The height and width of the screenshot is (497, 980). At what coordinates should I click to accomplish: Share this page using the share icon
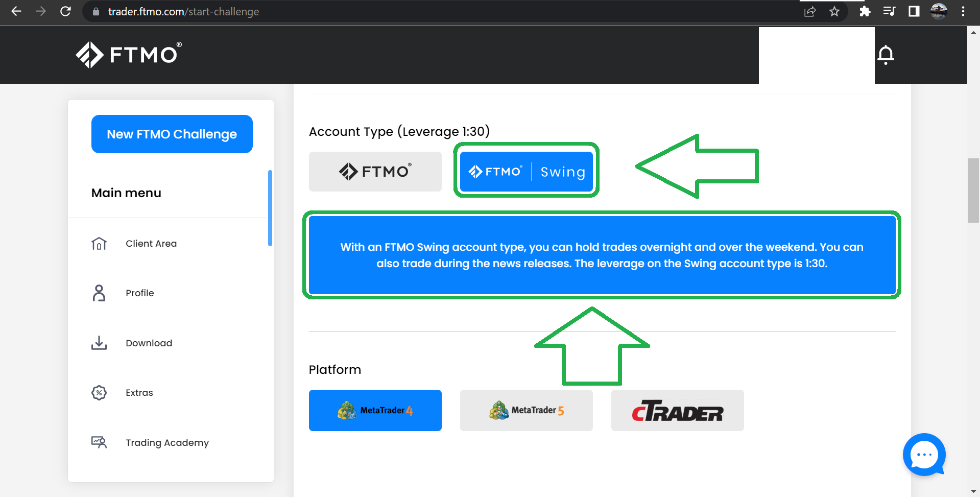click(x=810, y=11)
